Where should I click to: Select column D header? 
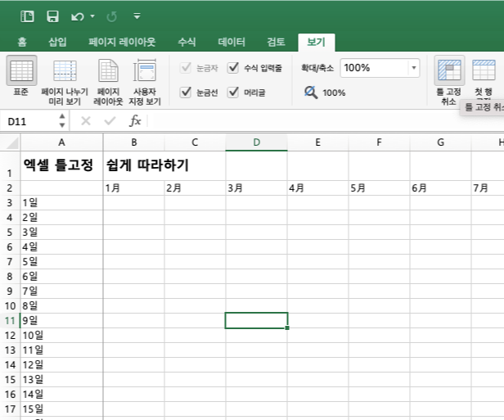(x=256, y=142)
